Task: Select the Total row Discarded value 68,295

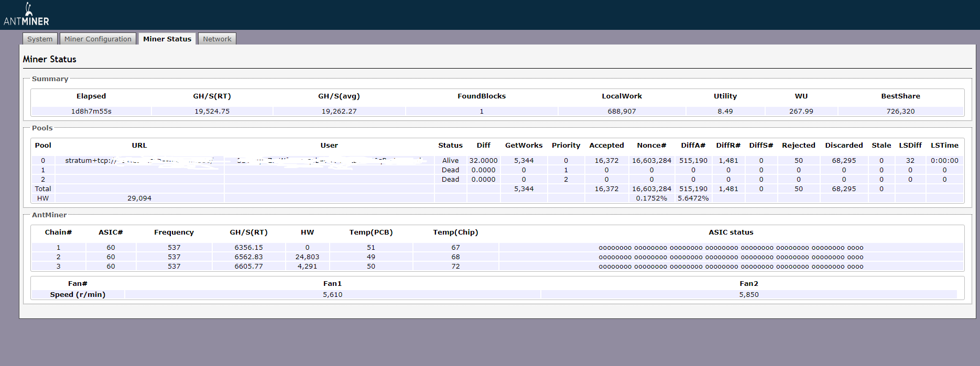Action: (844, 189)
